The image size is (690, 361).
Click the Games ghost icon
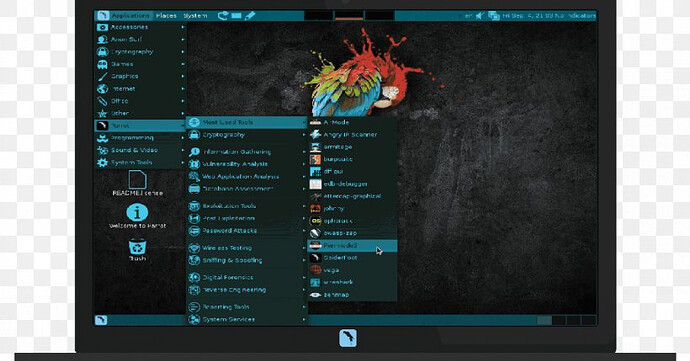(102, 64)
